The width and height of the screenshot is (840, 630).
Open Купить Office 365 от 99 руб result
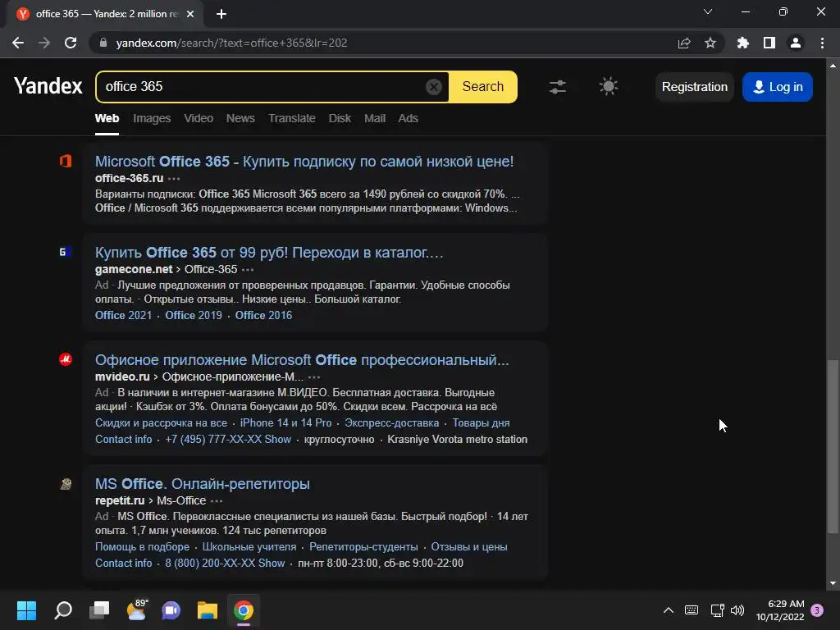pos(269,253)
